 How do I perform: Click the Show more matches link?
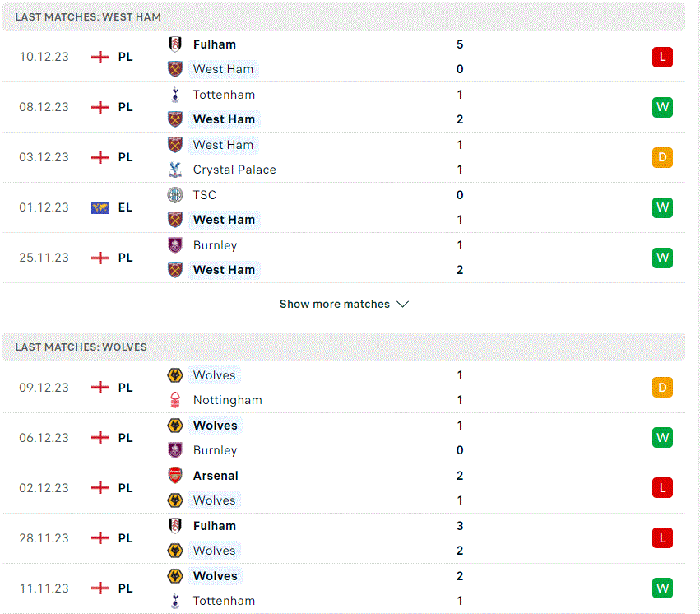pos(335,304)
